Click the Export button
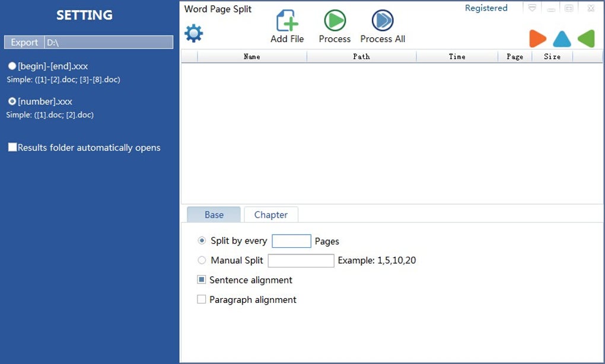Screen dimensions: 605x364 pyautogui.click(x=24, y=42)
